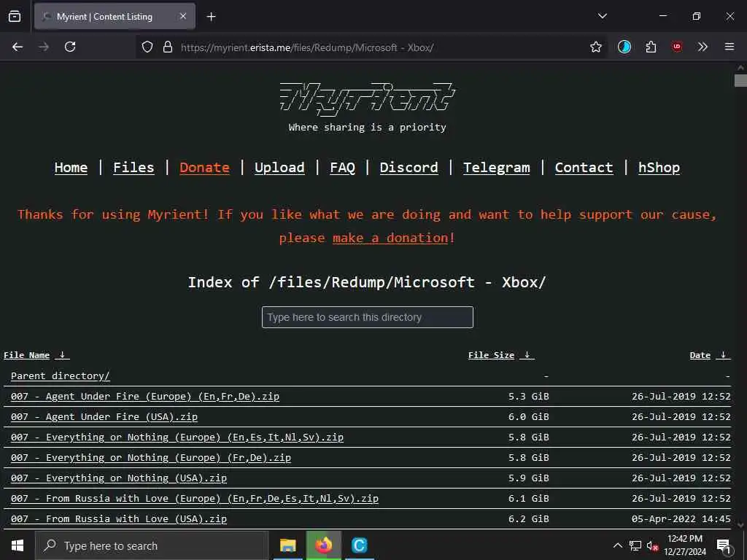Download Everything or Nothing (Europe) (En,Es,It,Nl,Sv) zip
The width and height of the screenshot is (747, 560).
pos(177,437)
